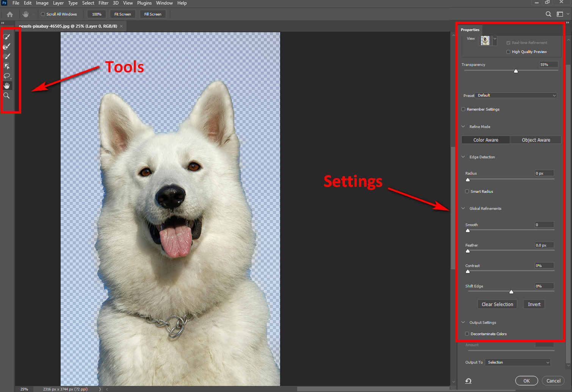Open the Window menu
This screenshot has width=572, height=392.
click(x=165, y=3)
